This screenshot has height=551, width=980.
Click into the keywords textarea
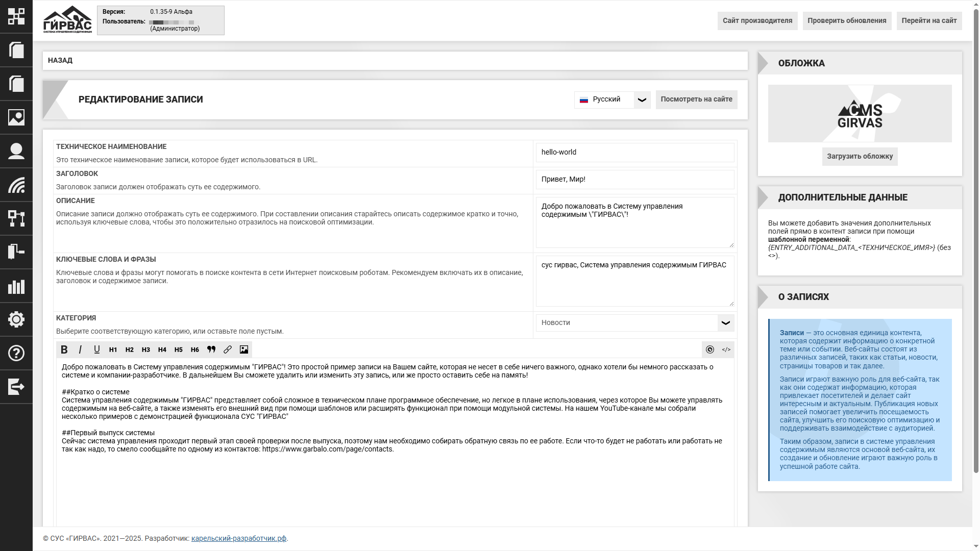[635, 281]
